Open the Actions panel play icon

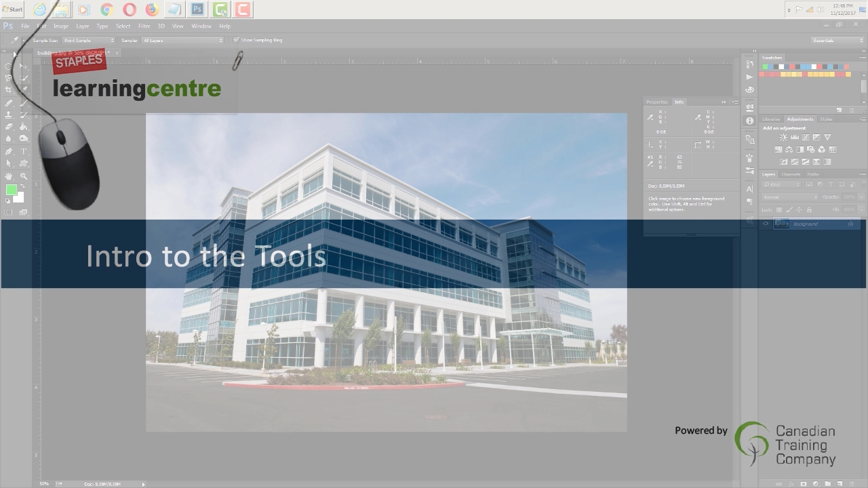click(x=749, y=77)
